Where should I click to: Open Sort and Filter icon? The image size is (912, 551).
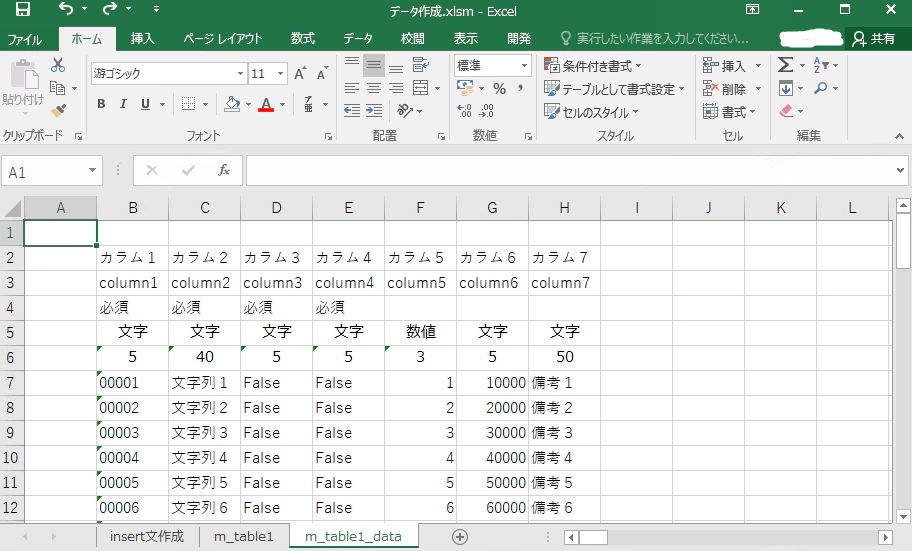[821, 65]
